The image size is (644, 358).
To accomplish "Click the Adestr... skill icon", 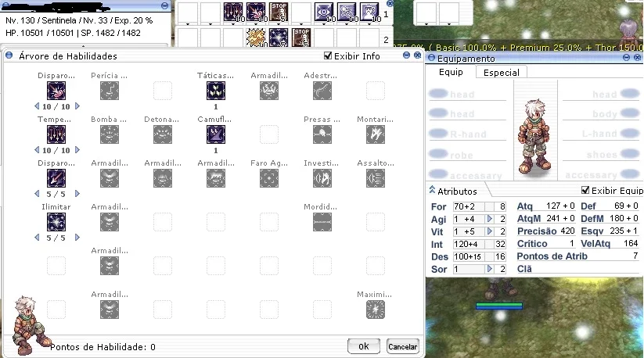I will [x=322, y=91].
